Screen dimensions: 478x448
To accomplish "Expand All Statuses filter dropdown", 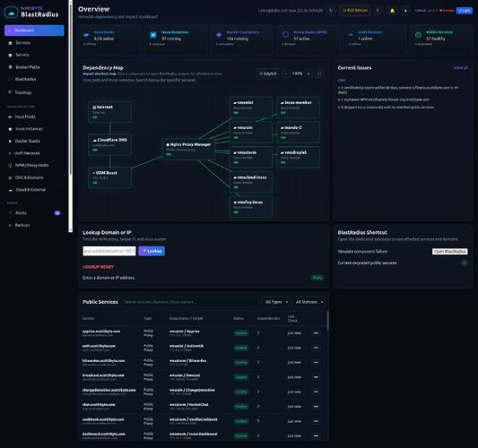I will pos(309,302).
